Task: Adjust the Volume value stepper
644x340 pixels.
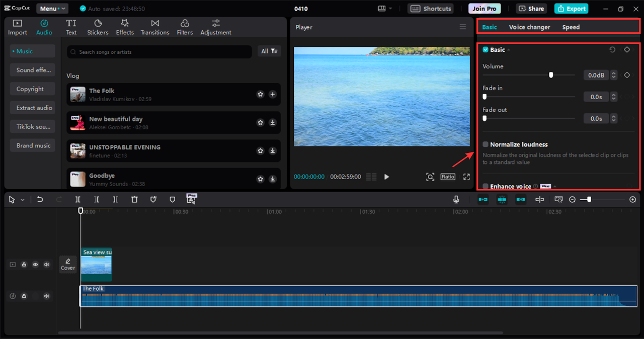Action: tap(613, 75)
